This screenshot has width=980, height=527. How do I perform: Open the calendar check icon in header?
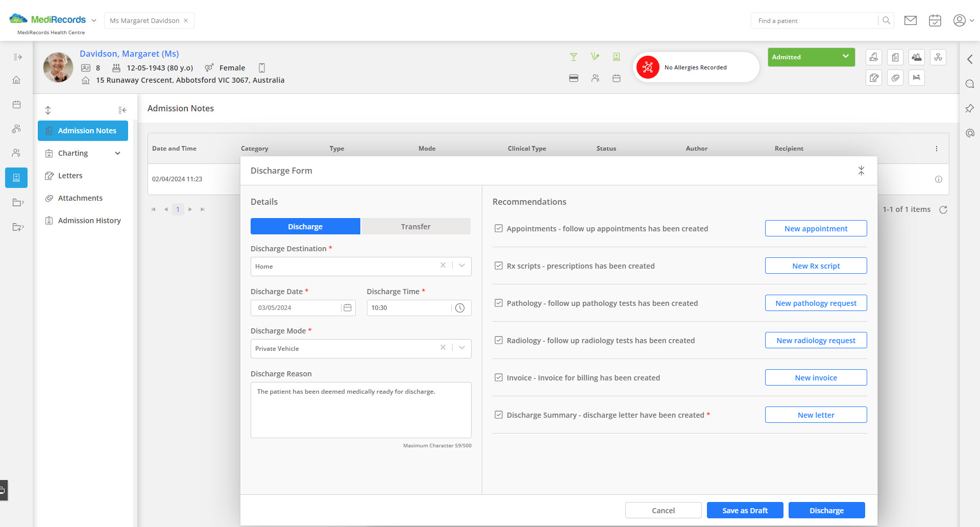tap(935, 20)
